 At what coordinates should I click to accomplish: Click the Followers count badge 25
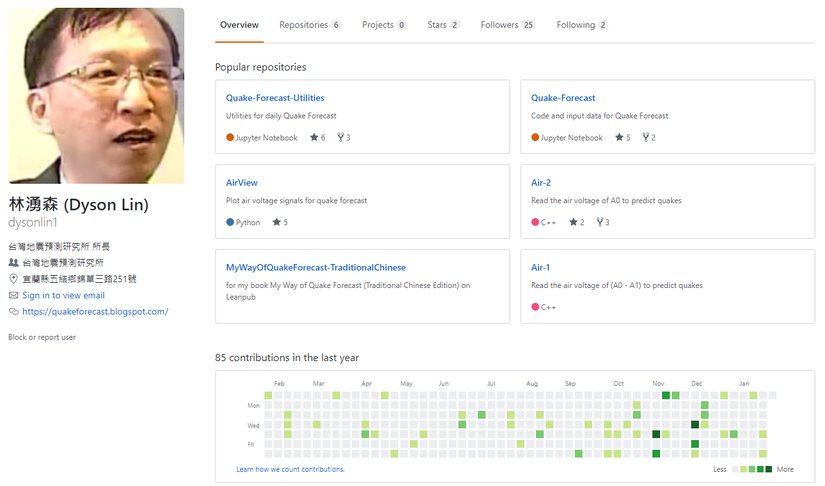point(528,25)
